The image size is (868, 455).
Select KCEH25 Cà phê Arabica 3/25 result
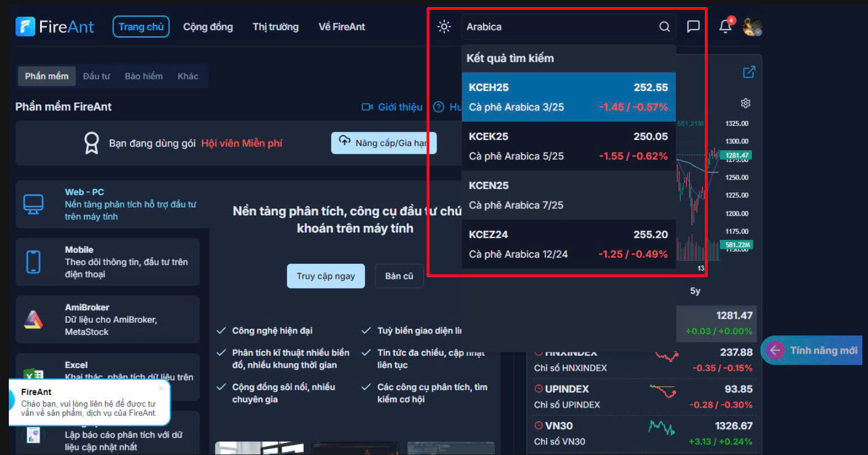pos(569,97)
